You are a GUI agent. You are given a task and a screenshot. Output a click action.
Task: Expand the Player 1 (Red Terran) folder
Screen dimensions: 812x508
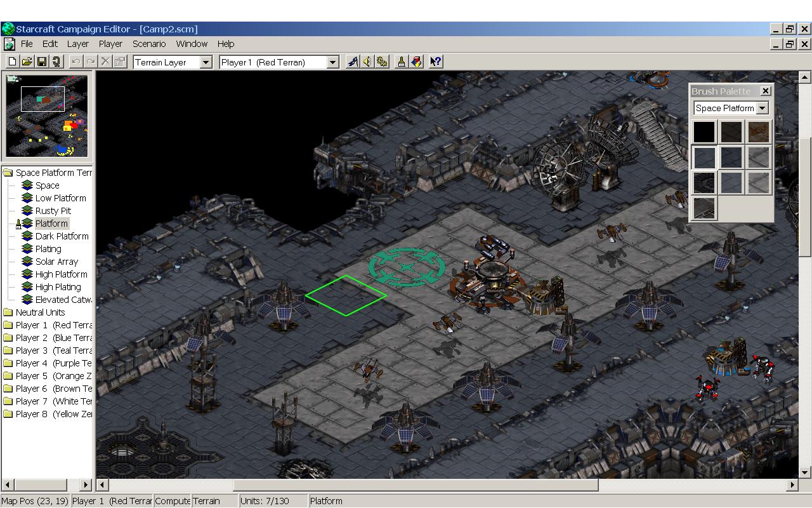point(8,325)
